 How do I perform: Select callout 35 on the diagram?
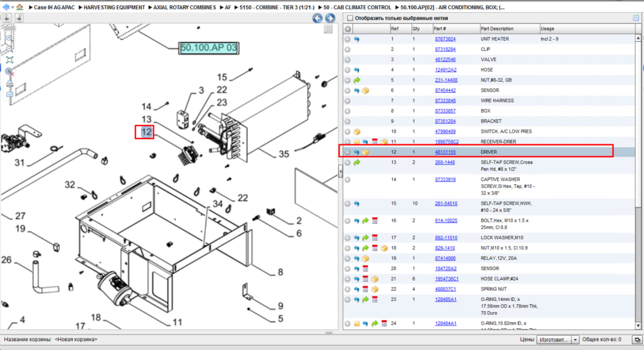tap(284, 154)
